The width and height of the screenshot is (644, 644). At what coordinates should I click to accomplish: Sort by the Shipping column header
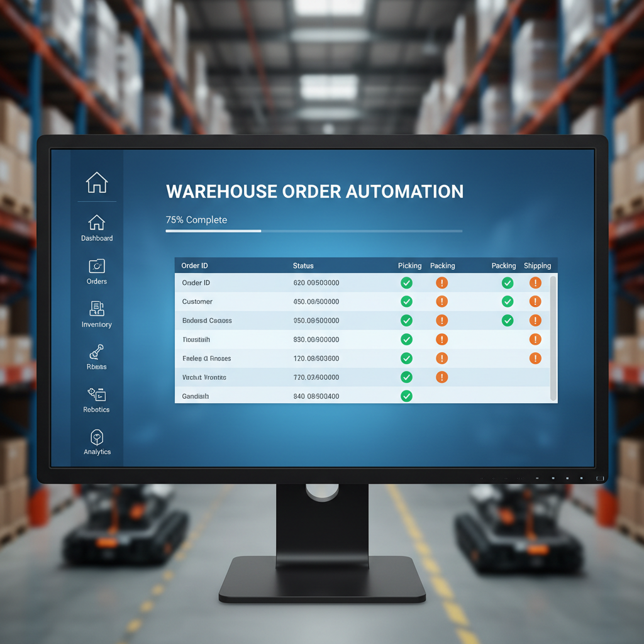pyautogui.click(x=537, y=266)
